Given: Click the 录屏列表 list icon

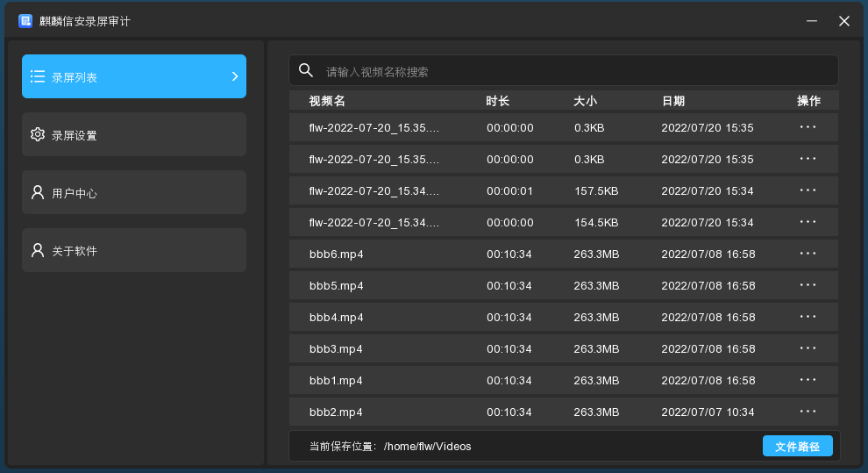Looking at the screenshot, I should pyautogui.click(x=38, y=76).
